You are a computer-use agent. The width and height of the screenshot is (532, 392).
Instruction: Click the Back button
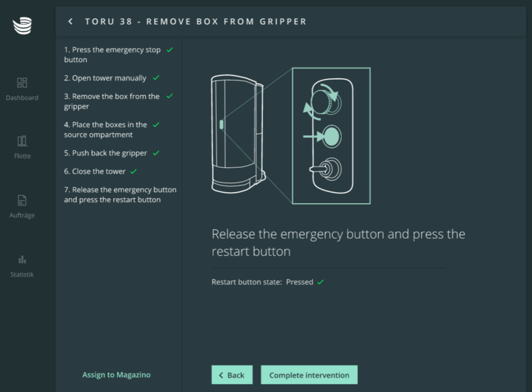click(x=232, y=375)
